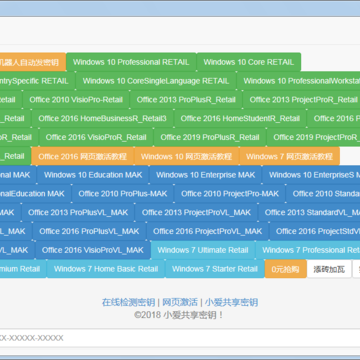Click the white 添砖加瓦 button
The image size is (360, 360).
(x=329, y=269)
